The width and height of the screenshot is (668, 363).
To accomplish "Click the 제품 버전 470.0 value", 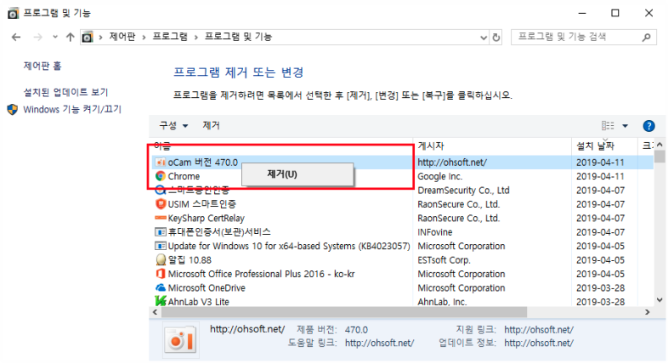I will [356, 330].
